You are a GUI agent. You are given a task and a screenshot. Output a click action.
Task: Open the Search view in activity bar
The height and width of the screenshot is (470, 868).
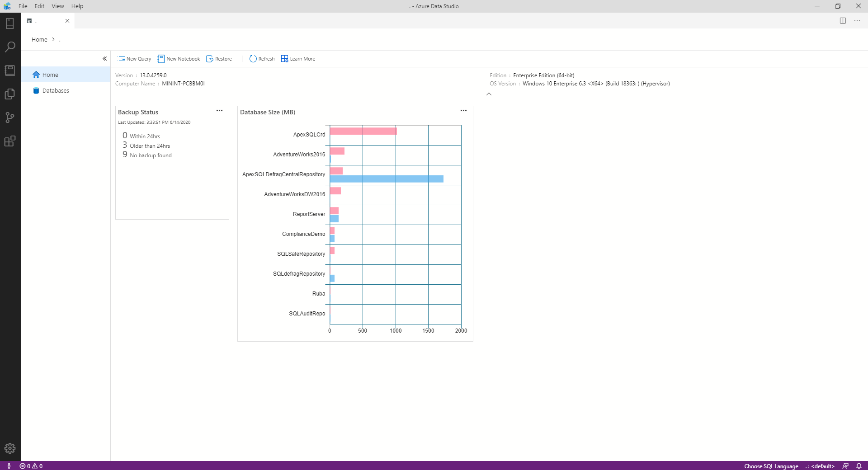10,47
